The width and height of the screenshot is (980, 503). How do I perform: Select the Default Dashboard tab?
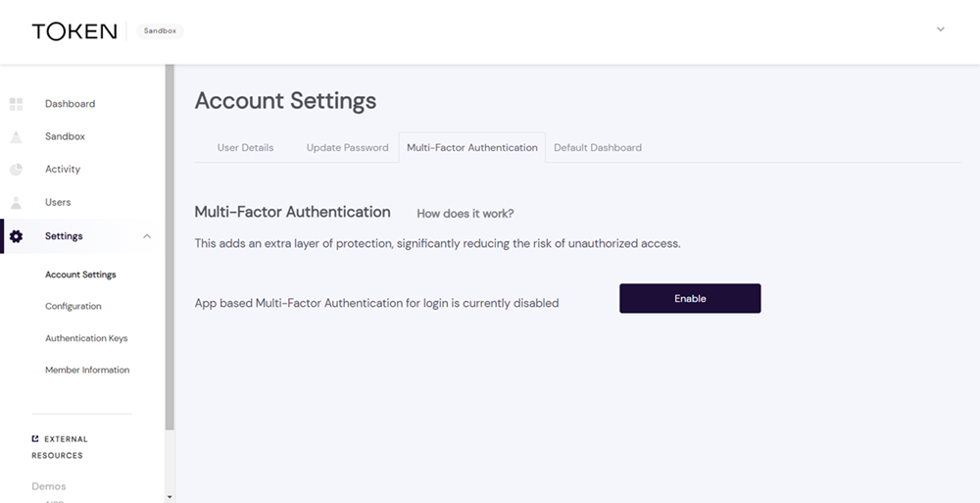pyautogui.click(x=598, y=148)
